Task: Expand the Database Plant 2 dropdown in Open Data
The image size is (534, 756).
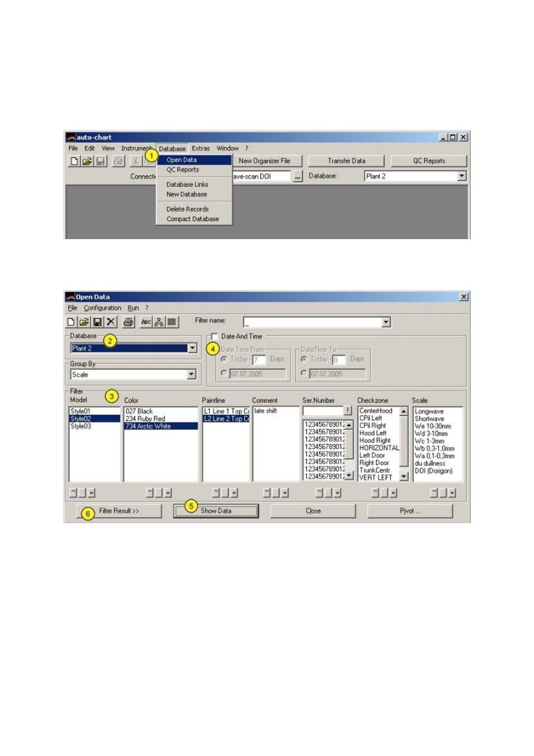Action: (192, 348)
